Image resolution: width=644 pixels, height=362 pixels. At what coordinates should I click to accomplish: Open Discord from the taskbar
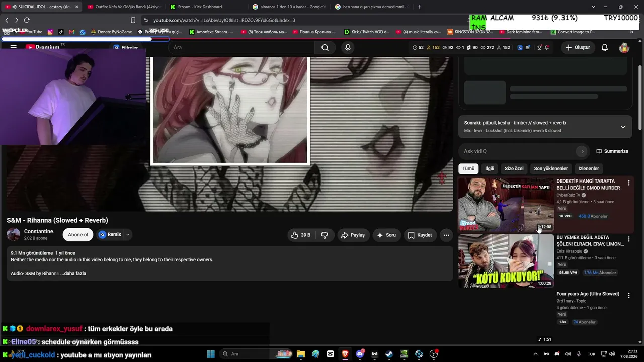tap(360, 354)
